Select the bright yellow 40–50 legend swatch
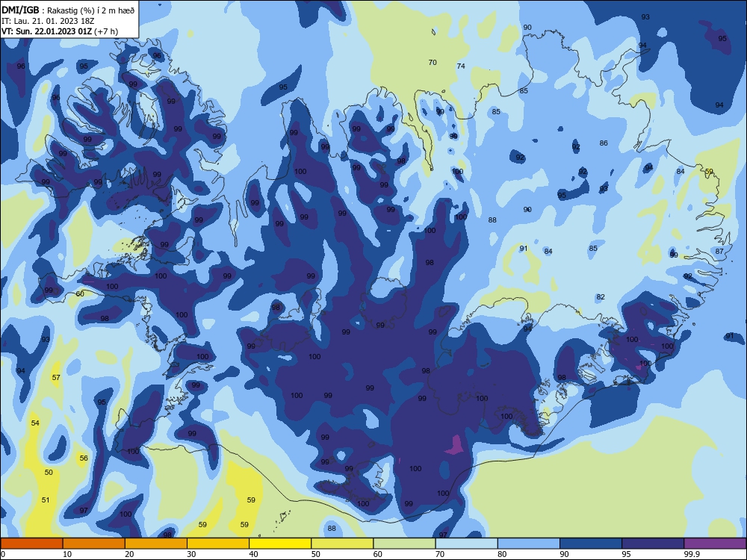 click(280, 544)
